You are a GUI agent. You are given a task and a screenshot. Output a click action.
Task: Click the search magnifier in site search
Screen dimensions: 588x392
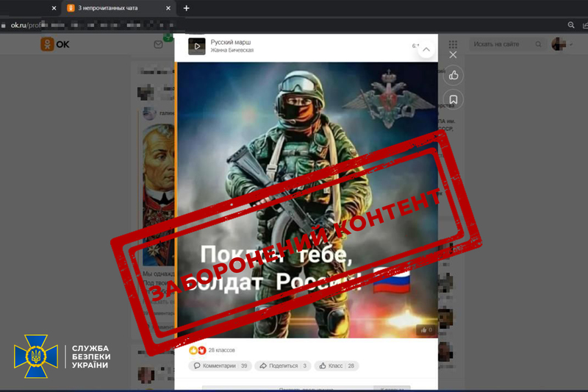tap(539, 44)
